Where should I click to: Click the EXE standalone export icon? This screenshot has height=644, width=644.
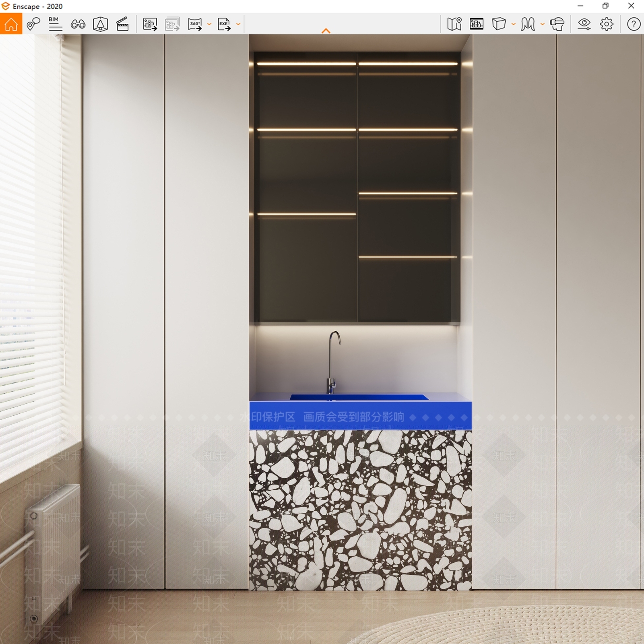point(224,24)
